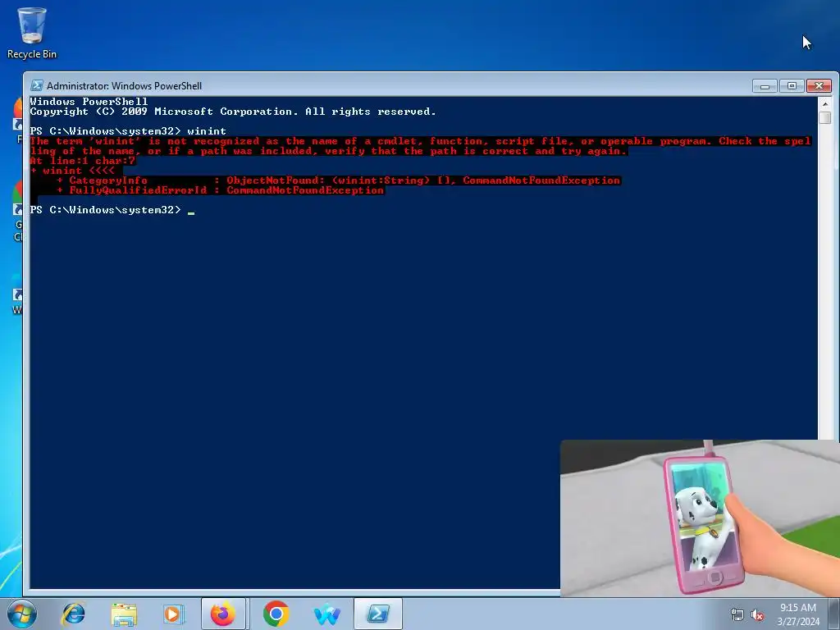Launch Windows Media Player from taskbar
Viewport: 840px width, 630px height.
174,614
